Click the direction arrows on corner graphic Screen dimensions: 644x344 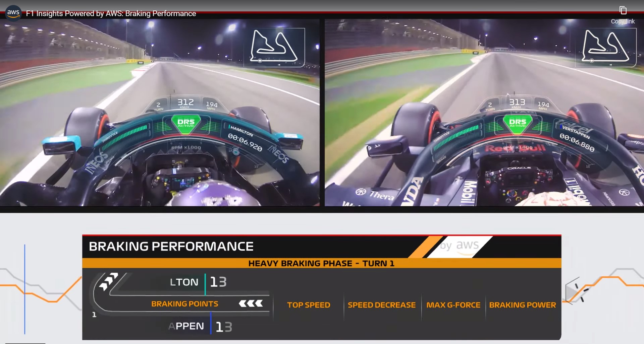click(108, 281)
